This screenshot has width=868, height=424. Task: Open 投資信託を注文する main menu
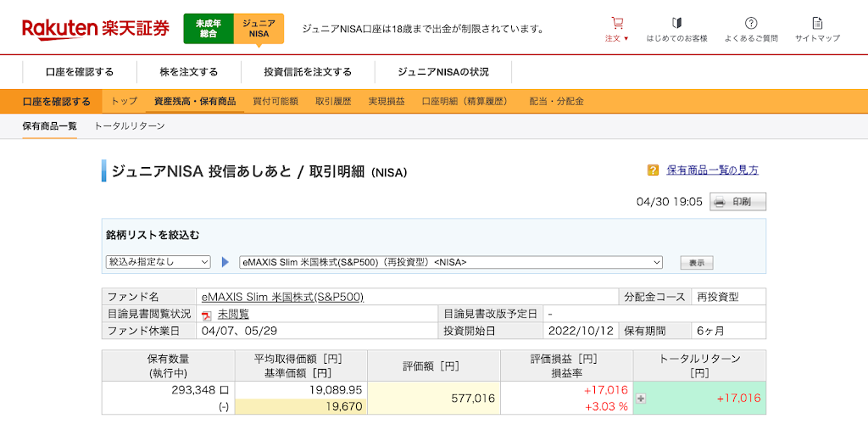pos(308,72)
